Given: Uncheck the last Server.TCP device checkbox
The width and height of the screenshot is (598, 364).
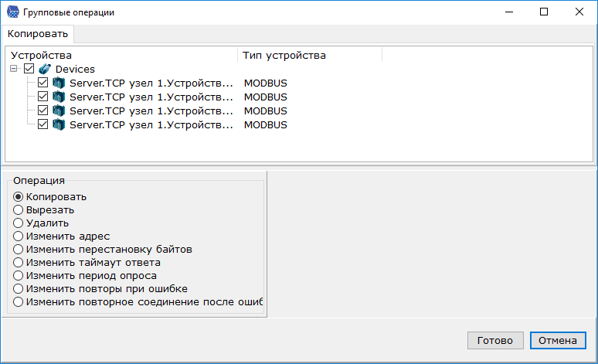Looking at the screenshot, I should (42, 124).
